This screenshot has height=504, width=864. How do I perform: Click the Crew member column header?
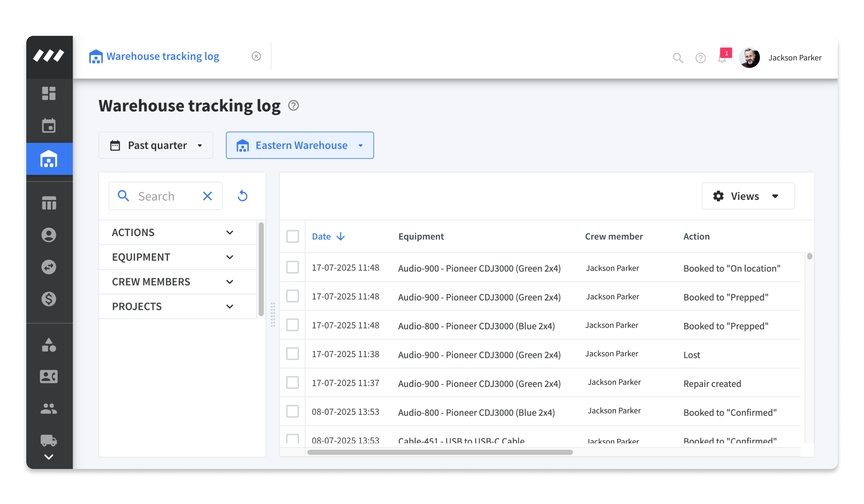(x=614, y=236)
